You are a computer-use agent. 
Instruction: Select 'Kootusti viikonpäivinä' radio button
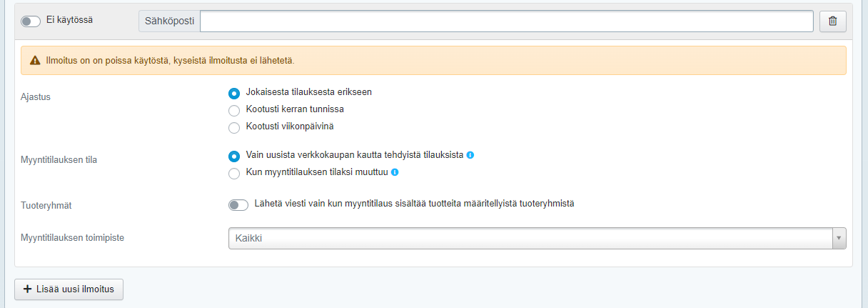233,128
